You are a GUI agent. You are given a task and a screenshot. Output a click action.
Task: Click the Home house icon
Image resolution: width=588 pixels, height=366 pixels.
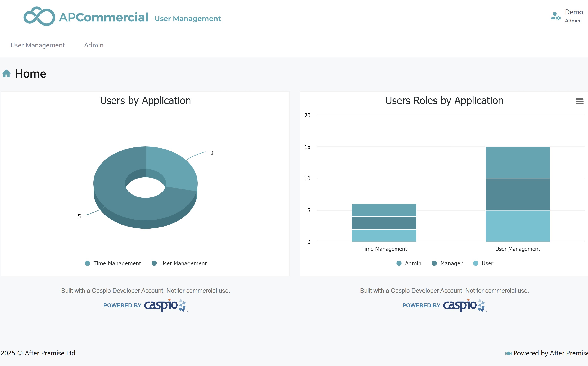coord(6,73)
